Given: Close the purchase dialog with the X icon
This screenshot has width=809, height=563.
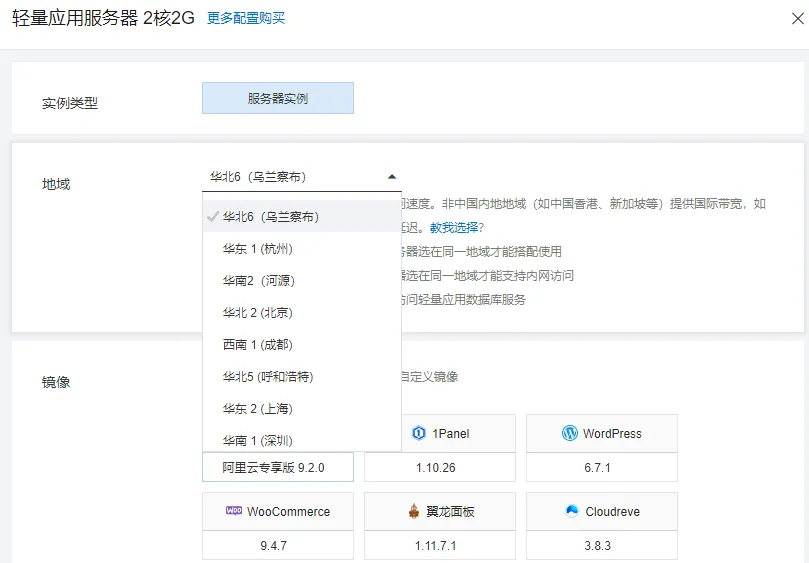Looking at the screenshot, I should 798,19.
